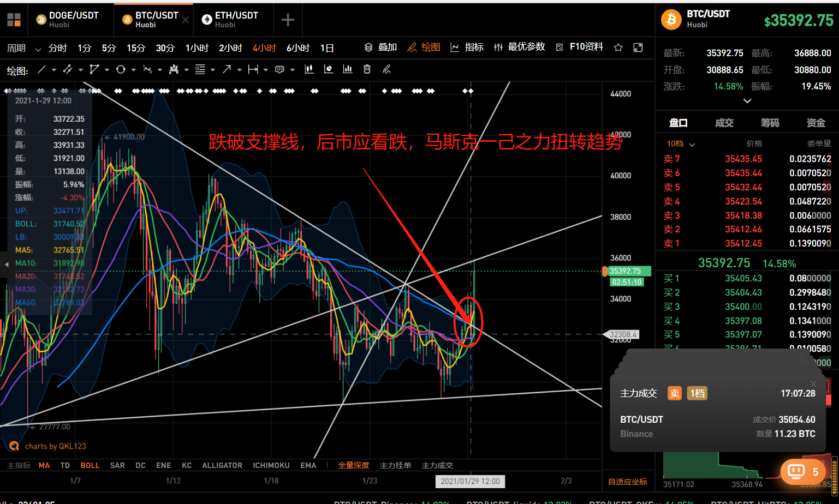Select the measure range tool
Screen dimensions: 839x504
click(253, 69)
